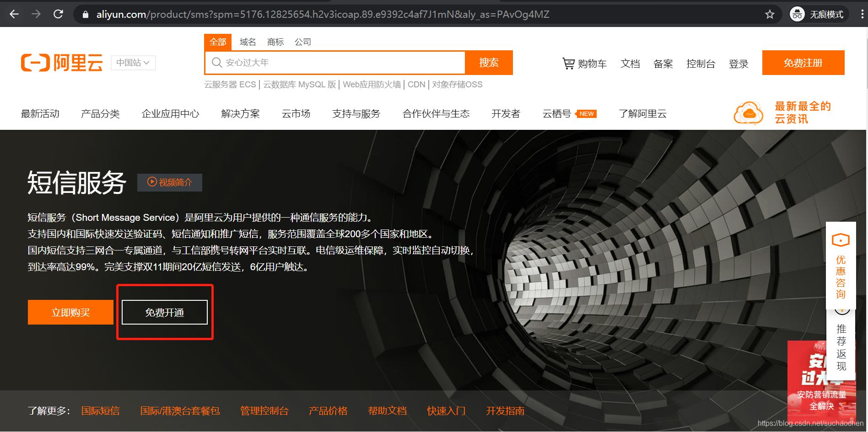Open the 支持与服务 menu

point(356,114)
